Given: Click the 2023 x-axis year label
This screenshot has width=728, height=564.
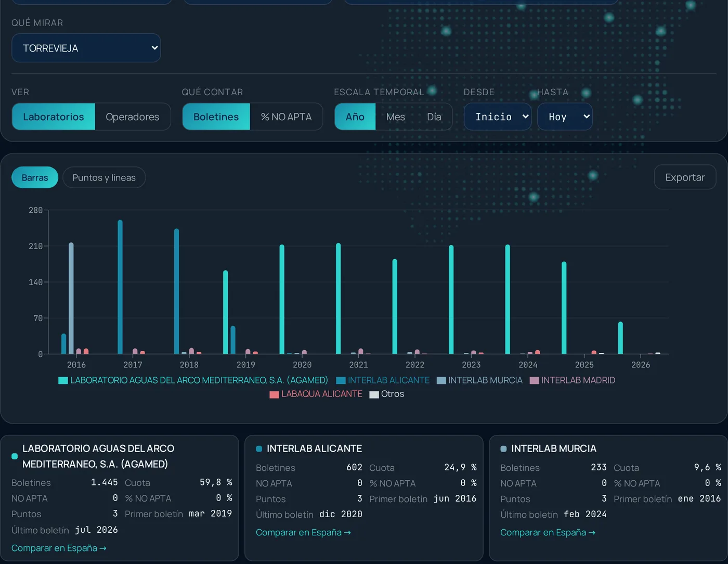Looking at the screenshot, I should [x=471, y=365].
